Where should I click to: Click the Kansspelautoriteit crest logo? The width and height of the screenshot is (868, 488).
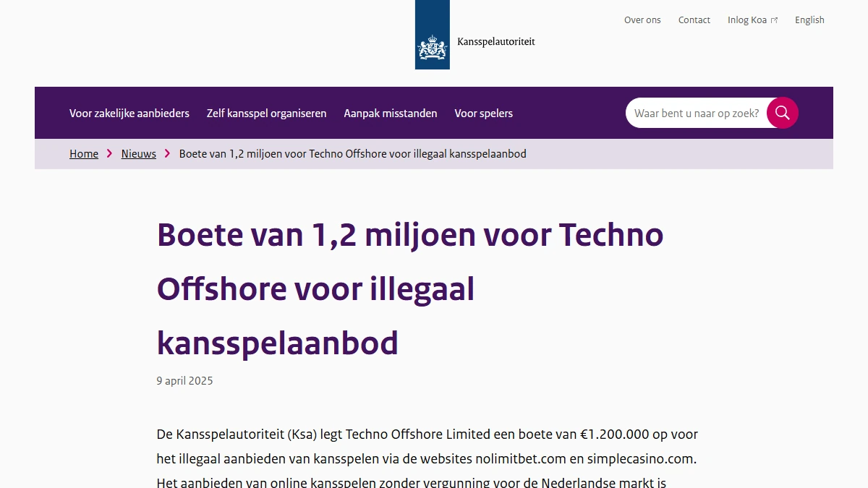[432, 35]
